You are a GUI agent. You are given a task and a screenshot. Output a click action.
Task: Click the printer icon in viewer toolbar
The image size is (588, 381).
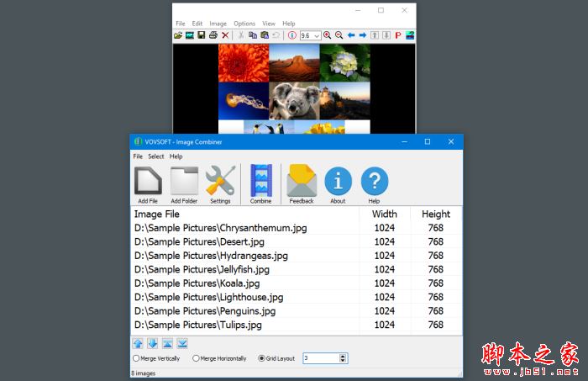(213, 35)
